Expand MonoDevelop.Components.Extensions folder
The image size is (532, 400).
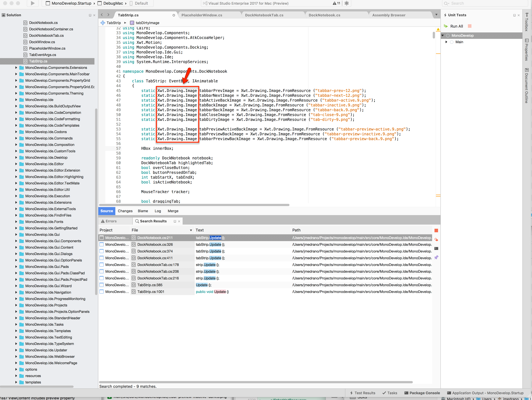(16, 68)
